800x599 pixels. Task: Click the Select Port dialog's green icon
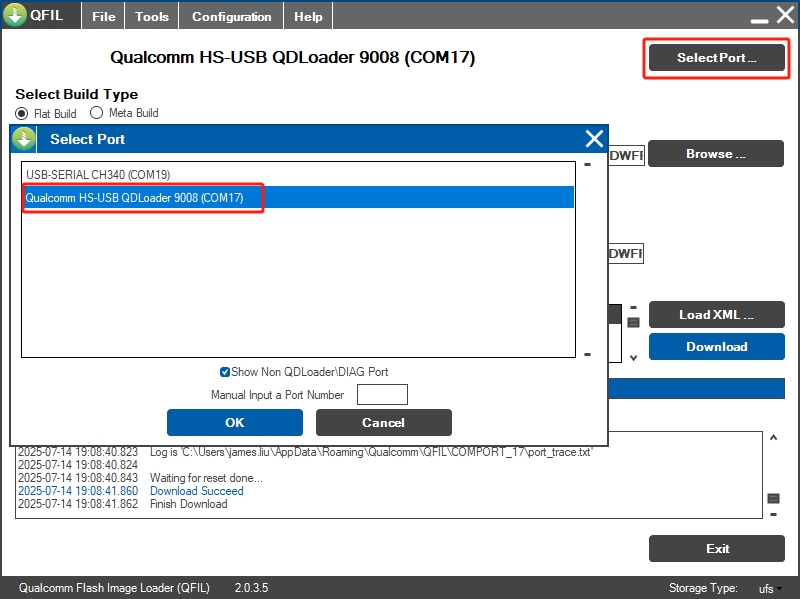point(25,139)
